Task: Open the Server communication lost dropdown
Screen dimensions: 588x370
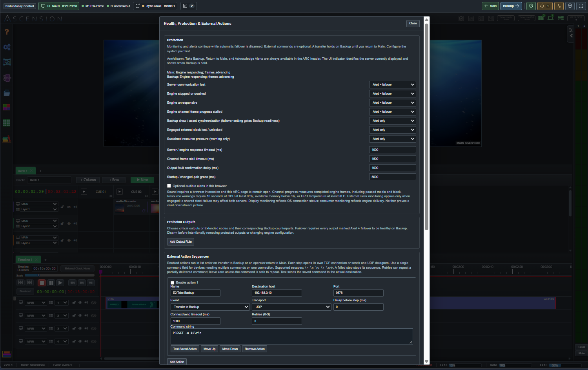Action: click(392, 84)
